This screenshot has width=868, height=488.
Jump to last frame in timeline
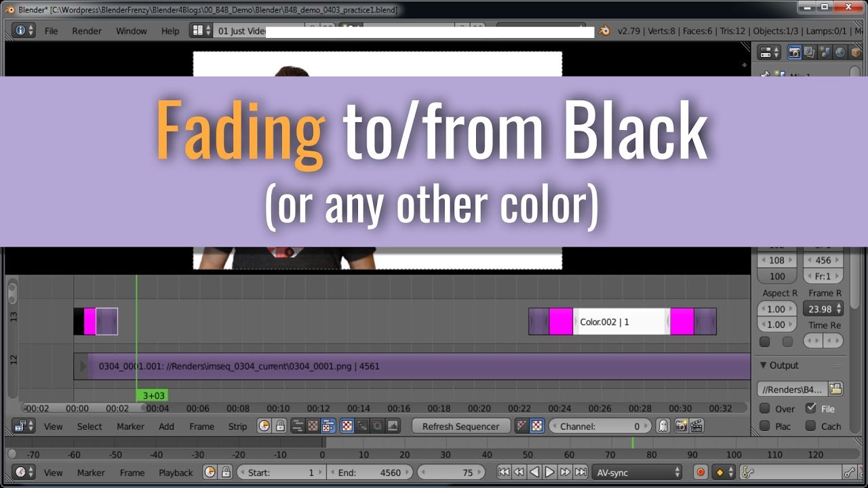(x=581, y=472)
